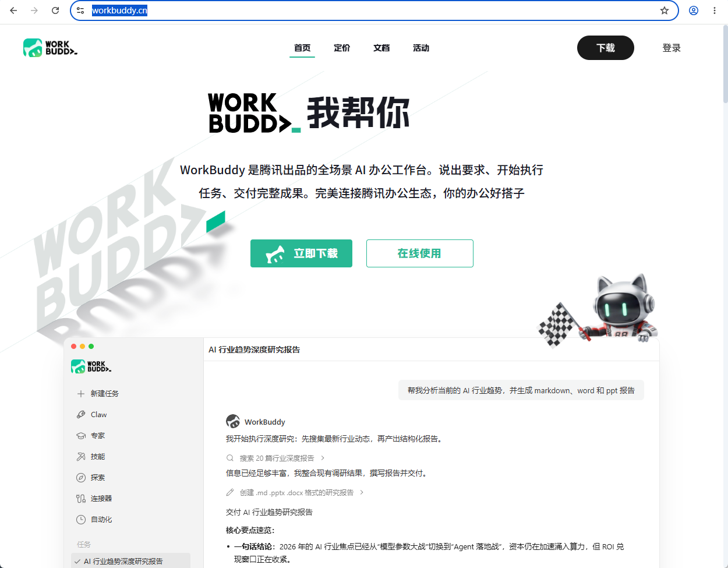Click the megaphone icon on 立即下载
728x568 pixels.
click(x=275, y=254)
